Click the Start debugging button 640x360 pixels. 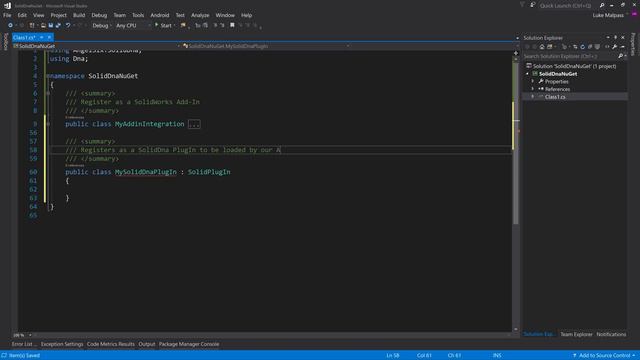pyautogui.click(x=163, y=25)
